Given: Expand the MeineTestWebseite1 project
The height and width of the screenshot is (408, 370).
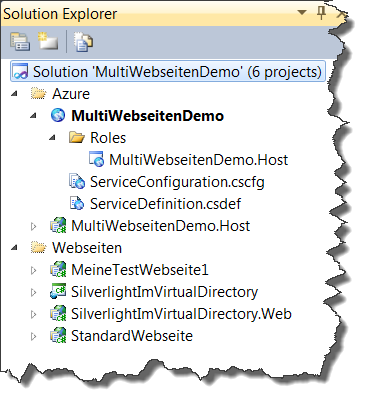Looking at the screenshot, I should pos(33,270).
